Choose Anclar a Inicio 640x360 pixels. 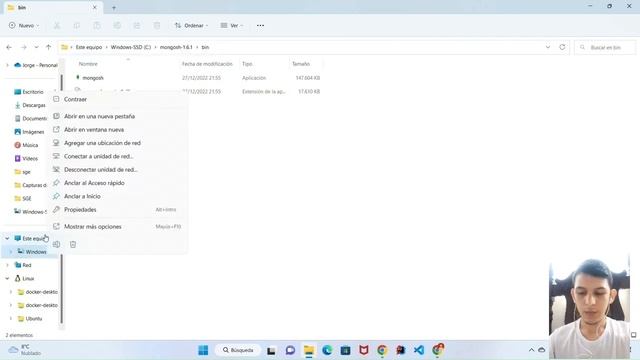click(118, 196)
